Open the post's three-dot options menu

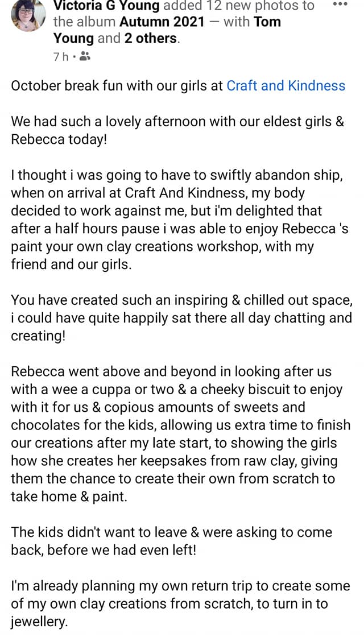tap(340, 5)
